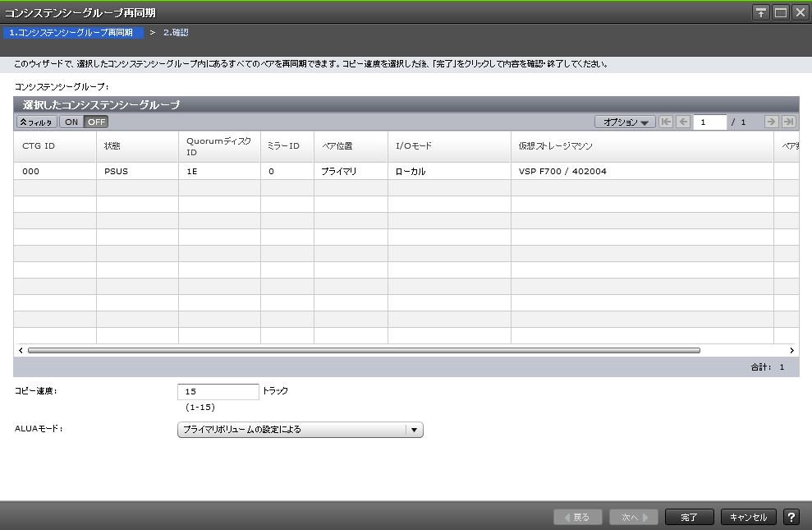Viewport: 812px width, 530px height.
Task: Click the ALUAモード dropdown arrow
Action: (x=415, y=429)
